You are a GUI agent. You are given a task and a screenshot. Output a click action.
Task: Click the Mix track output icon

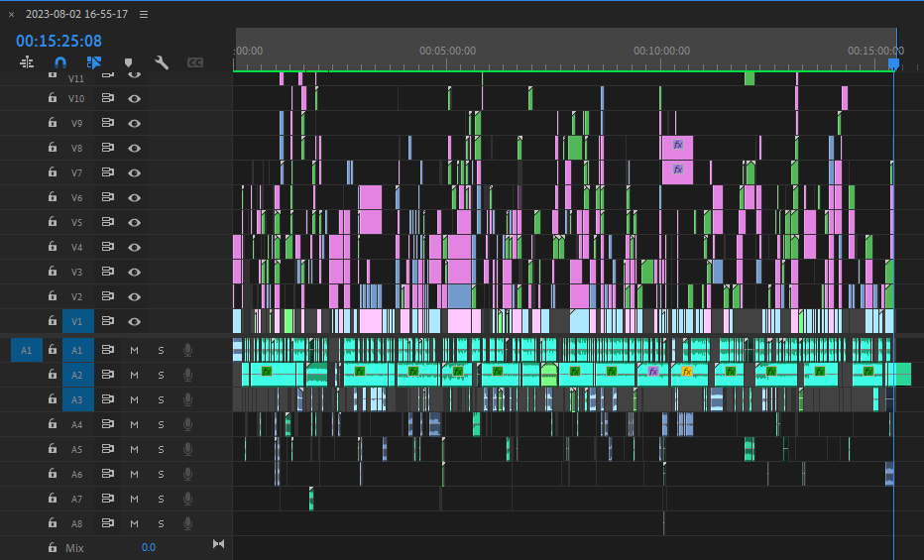[x=219, y=543]
